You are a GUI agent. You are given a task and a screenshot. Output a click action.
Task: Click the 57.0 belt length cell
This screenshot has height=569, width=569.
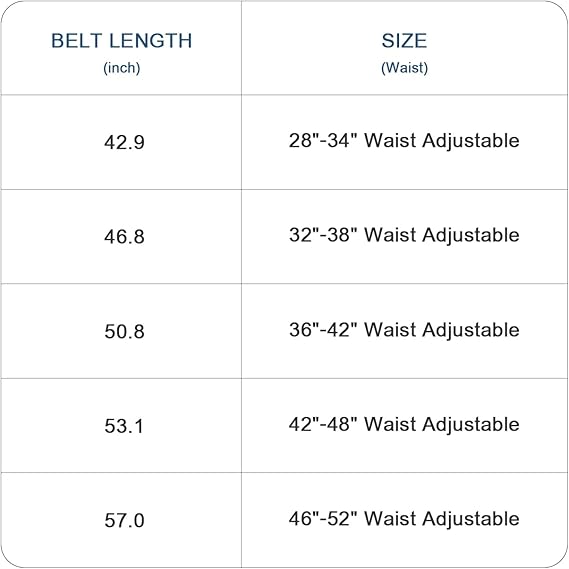tap(124, 520)
